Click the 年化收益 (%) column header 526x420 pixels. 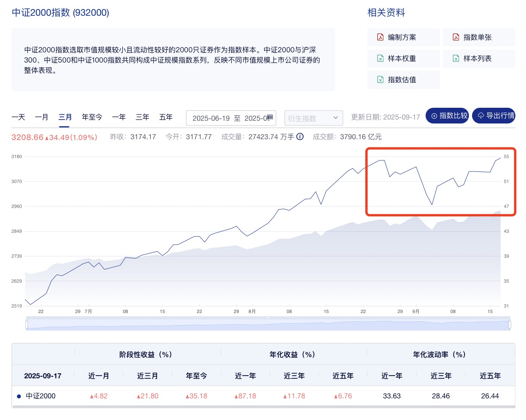292,355
